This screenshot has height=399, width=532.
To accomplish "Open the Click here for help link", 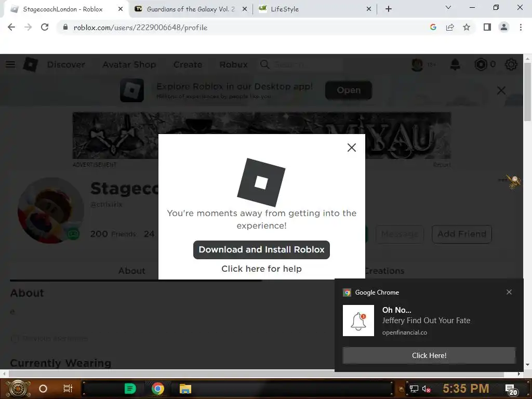I will (261, 269).
